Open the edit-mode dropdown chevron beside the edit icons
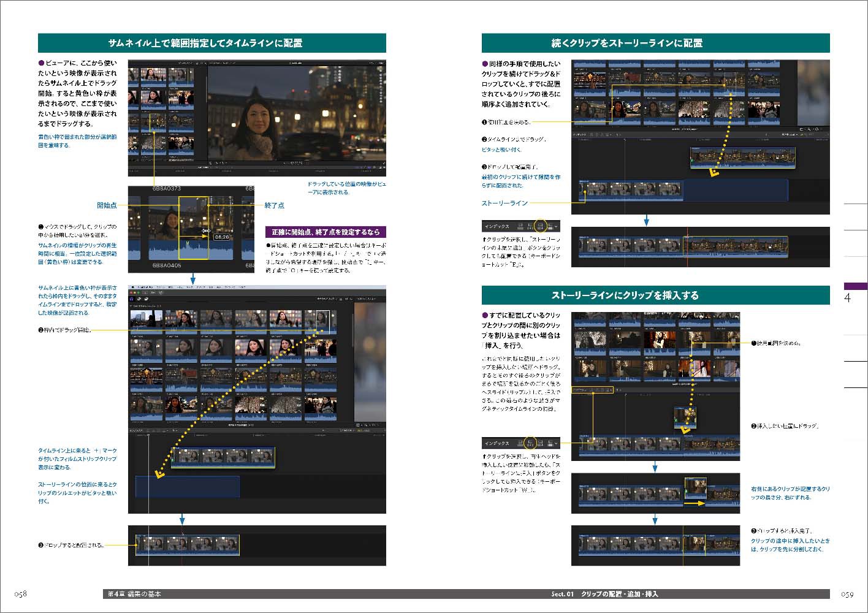 click(x=556, y=226)
